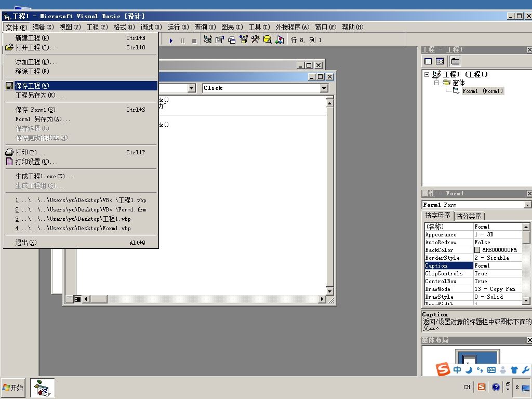
Task: Choose 保存 Form1 from the File menu
Action: [81, 110]
